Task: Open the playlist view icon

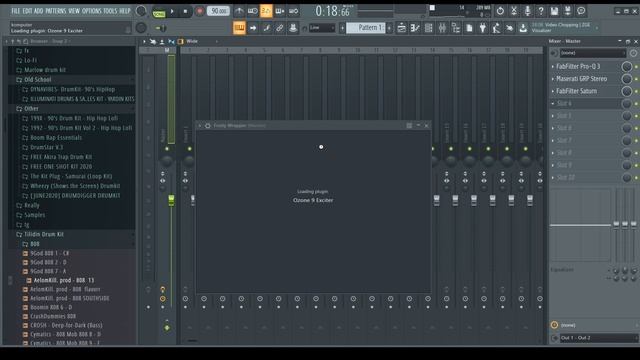Action: point(402,28)
